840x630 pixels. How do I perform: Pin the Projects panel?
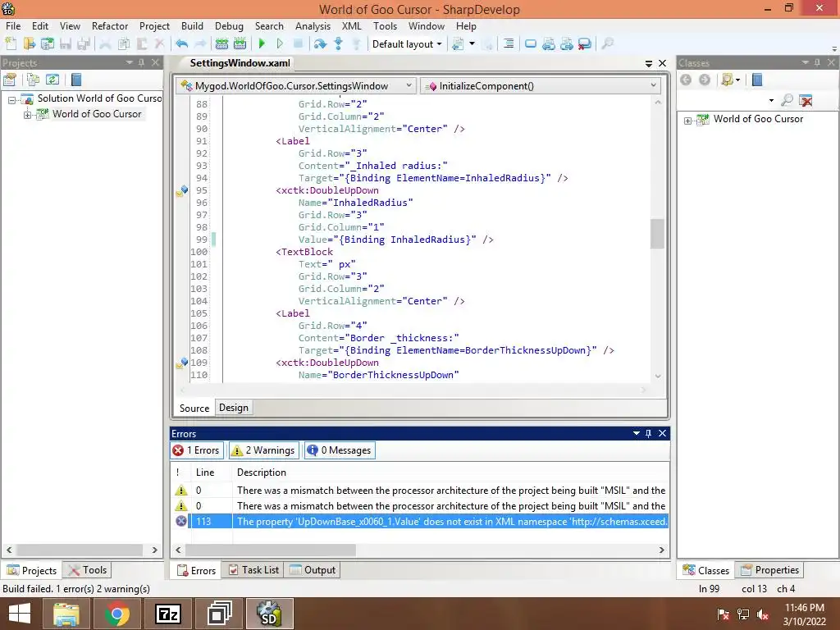coord(141,62)
